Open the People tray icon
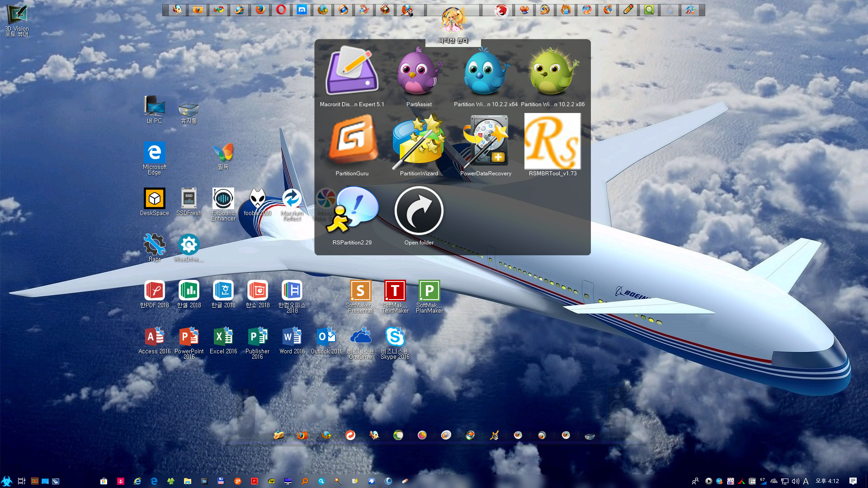The height and width of the screenshot is (488, 868). pos(695,481)
